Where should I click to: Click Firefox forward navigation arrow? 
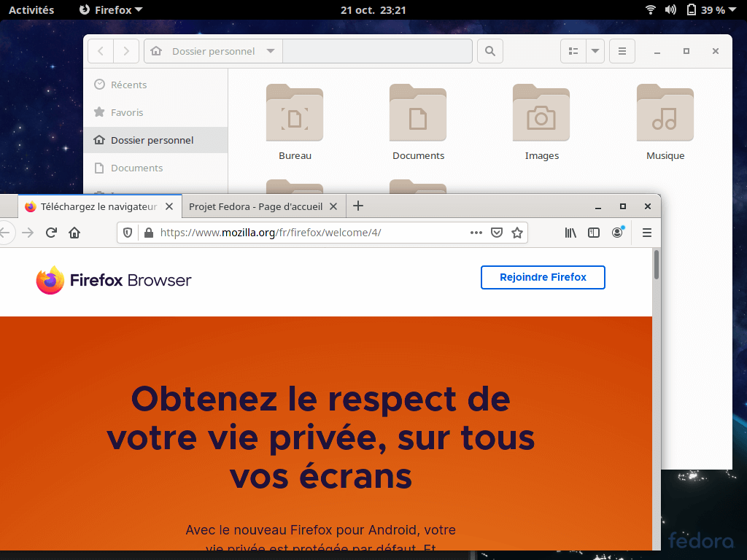click(x=28, y=233)
